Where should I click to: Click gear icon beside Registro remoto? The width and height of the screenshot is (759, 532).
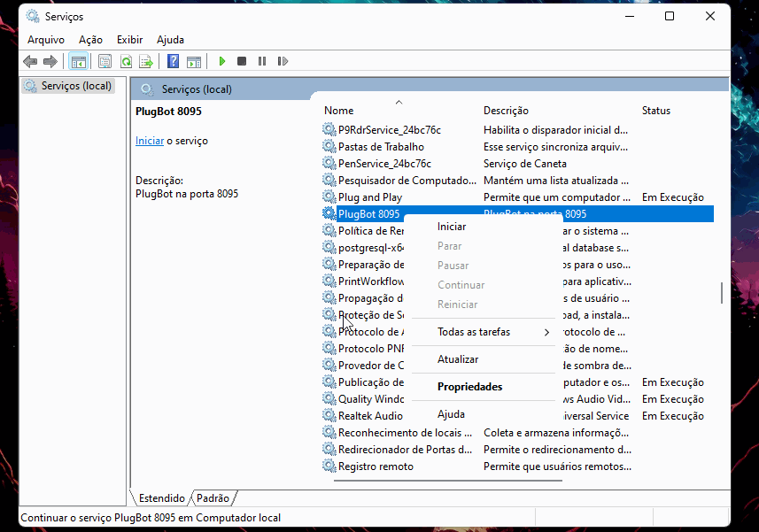pos(329,466)
